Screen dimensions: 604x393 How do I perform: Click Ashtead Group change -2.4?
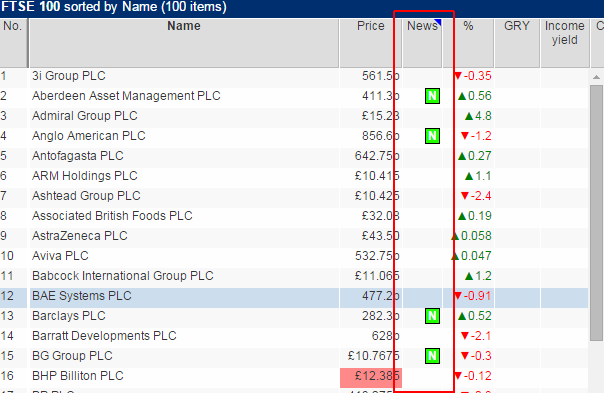476,196
